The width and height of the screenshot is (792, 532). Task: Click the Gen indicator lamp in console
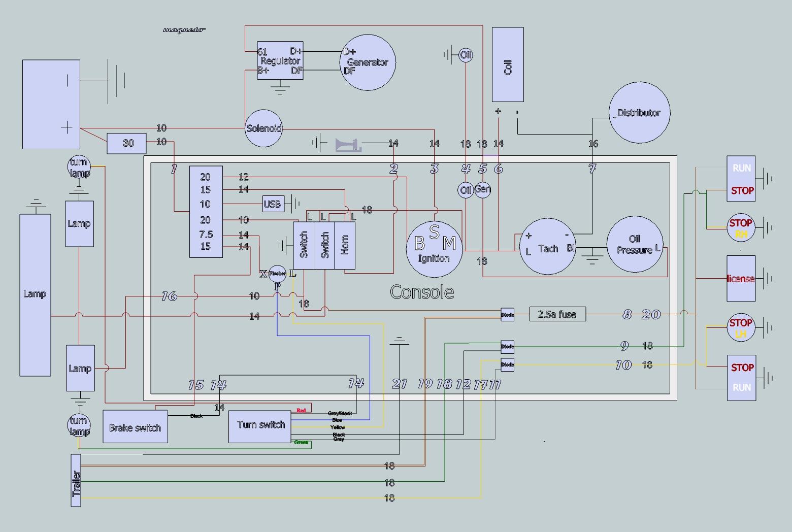click(483, 190)
